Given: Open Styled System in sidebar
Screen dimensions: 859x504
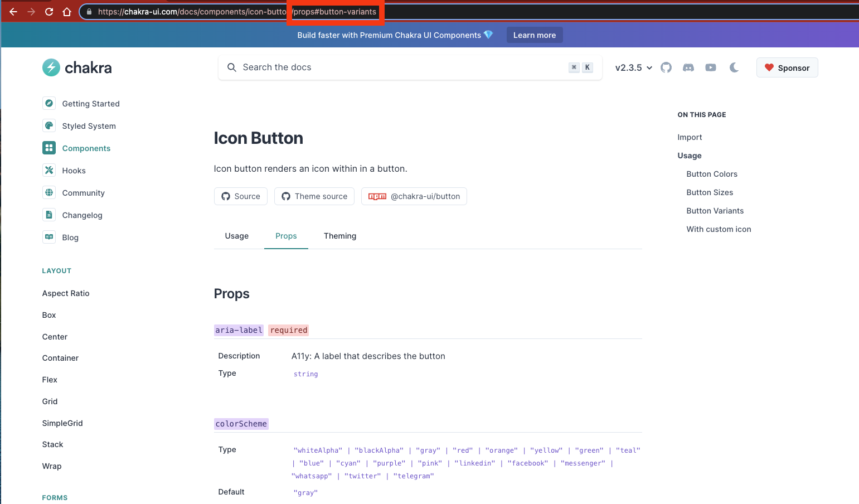Looking at the screenshot, I should pyautogui.click(x=89, y=126).
